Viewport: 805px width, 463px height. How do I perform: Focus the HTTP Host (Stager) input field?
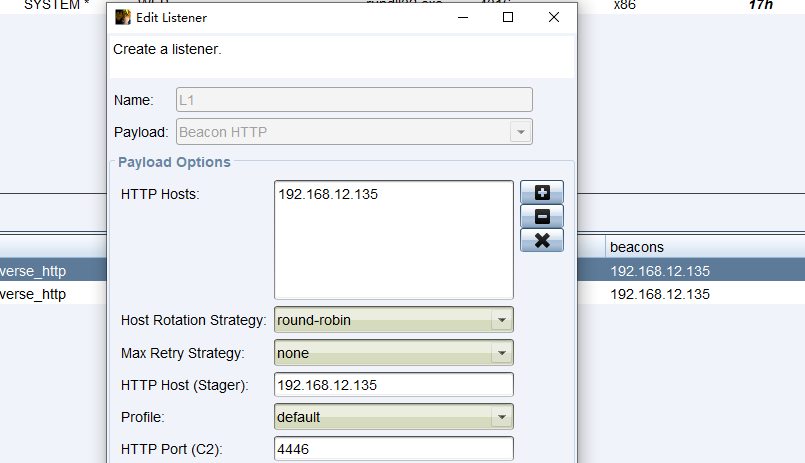click(393, 385)
